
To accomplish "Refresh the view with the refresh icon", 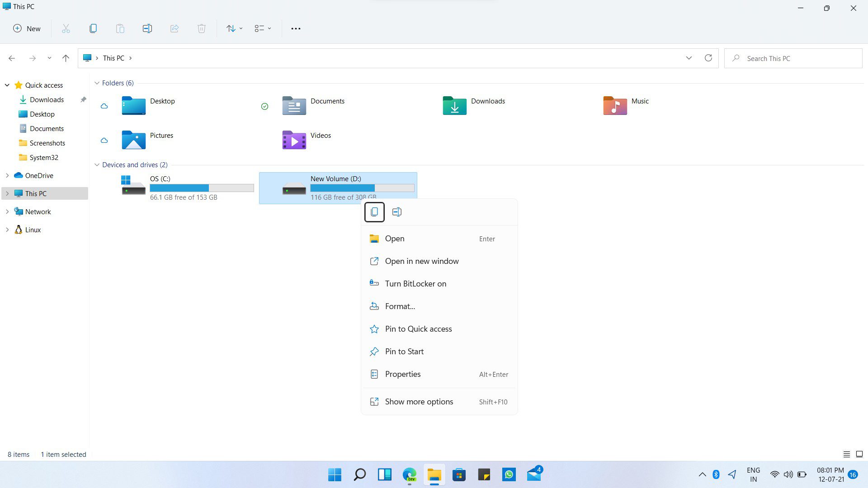I will pyautogui.click(x=708, y=58).
